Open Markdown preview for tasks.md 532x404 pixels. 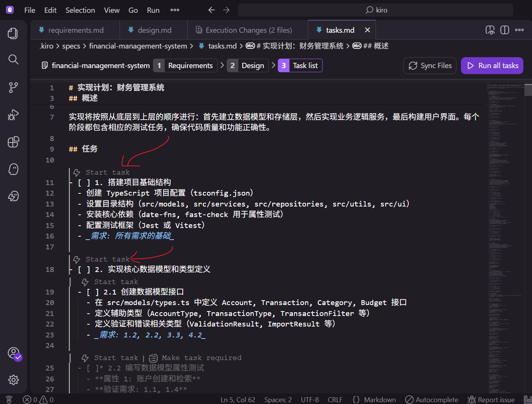pyautogui.click(x=490, y=30)
